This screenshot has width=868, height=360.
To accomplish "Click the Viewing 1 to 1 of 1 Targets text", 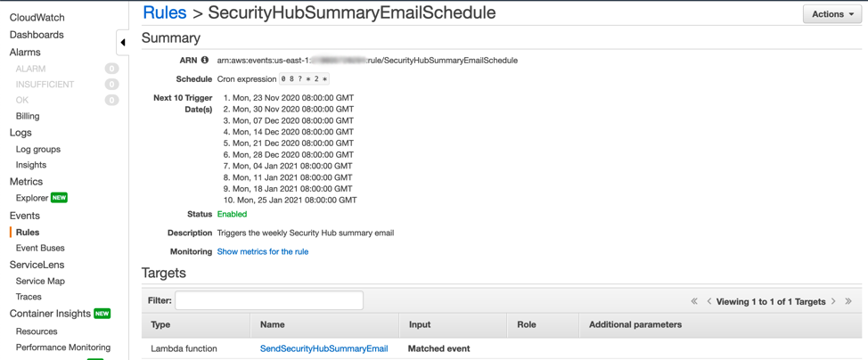I will [771, 302].
